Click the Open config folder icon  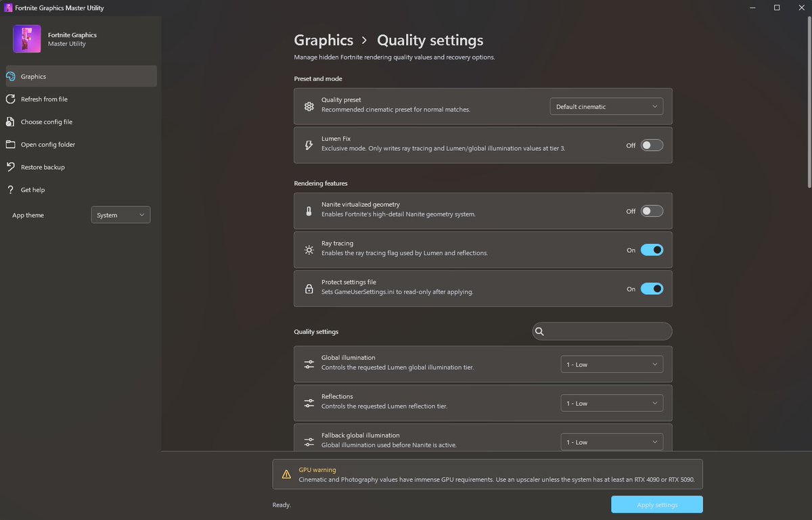tap(10, 145)
